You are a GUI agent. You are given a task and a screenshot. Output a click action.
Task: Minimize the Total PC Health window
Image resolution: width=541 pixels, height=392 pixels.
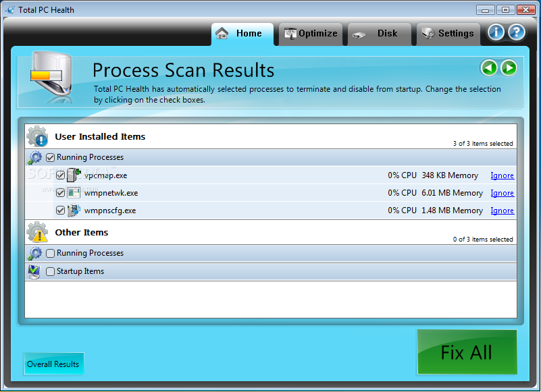(485, 10)
